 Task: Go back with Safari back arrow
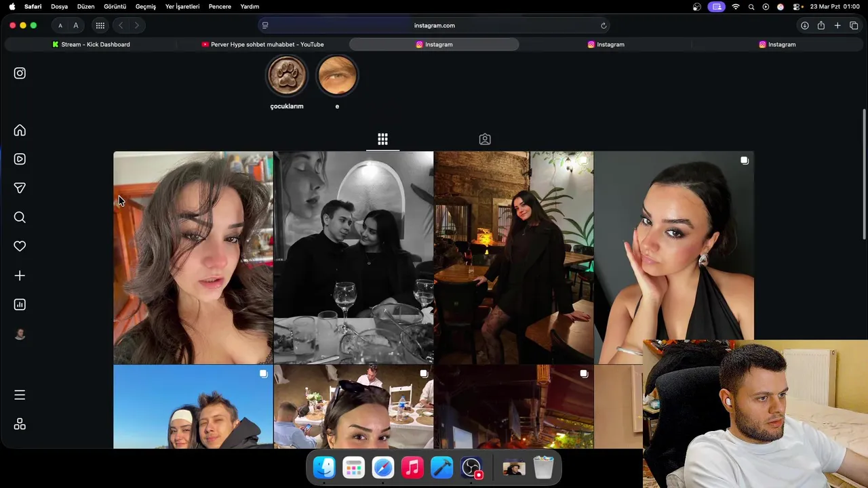pyautogui.click(x=121, y=26)
